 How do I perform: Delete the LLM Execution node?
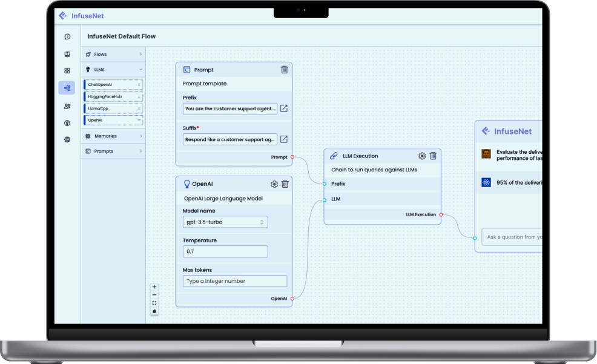click(433, 156)
